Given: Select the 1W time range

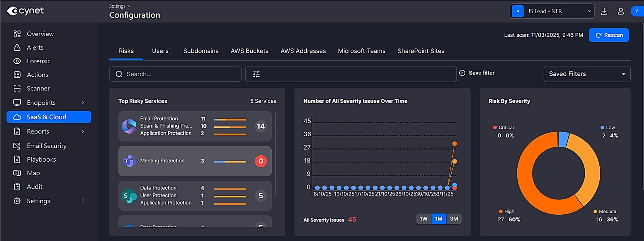Looking at the screenshot, I should pos(423,219).
